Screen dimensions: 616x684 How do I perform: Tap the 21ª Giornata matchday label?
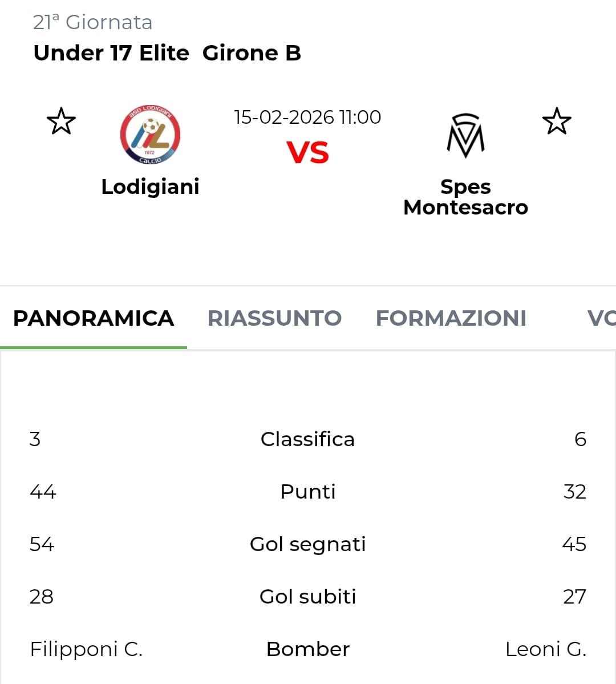tap(92, 22)
